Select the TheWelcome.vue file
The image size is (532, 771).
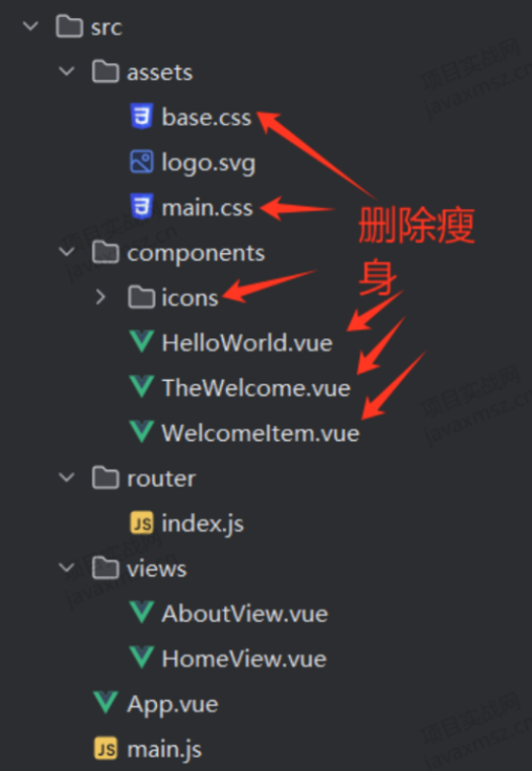[x=256, y=387]
